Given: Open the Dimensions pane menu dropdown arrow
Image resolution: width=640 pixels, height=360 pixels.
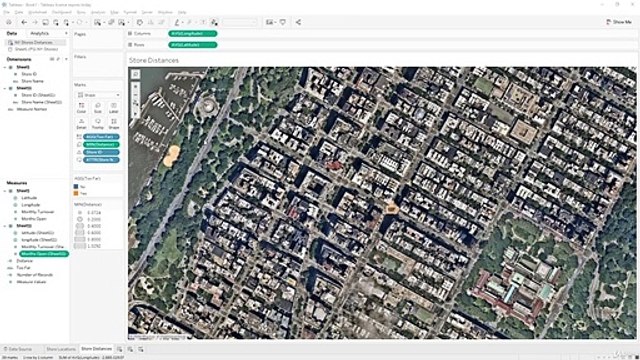Looking at the screenshot, I should pos(66,59).
